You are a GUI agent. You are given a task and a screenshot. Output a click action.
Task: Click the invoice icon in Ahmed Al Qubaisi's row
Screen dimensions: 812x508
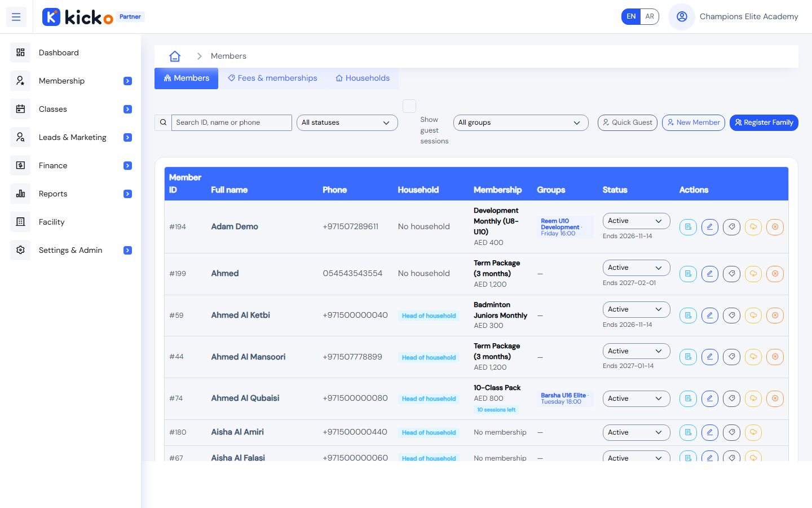click(x=688, y=398)
